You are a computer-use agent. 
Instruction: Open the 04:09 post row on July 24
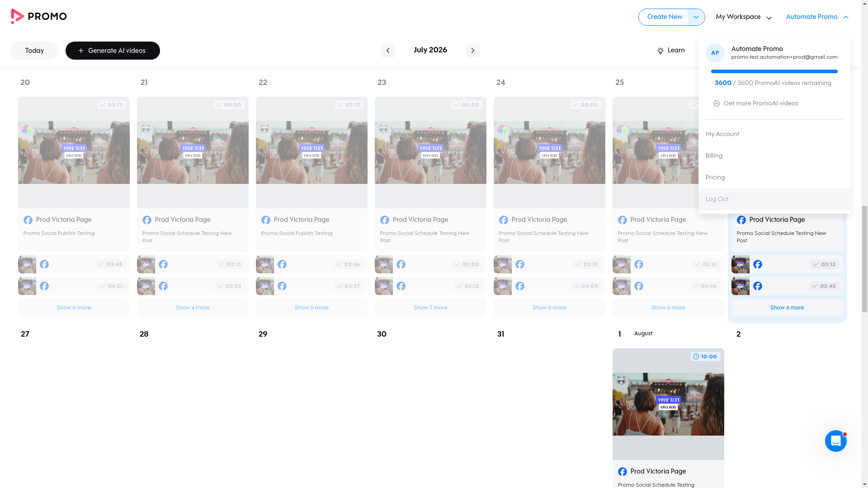click(x=549, y=286)
